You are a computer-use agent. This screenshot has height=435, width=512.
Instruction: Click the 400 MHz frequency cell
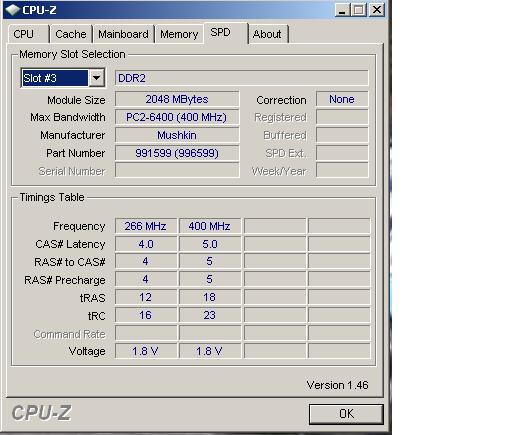coord(210,226)
